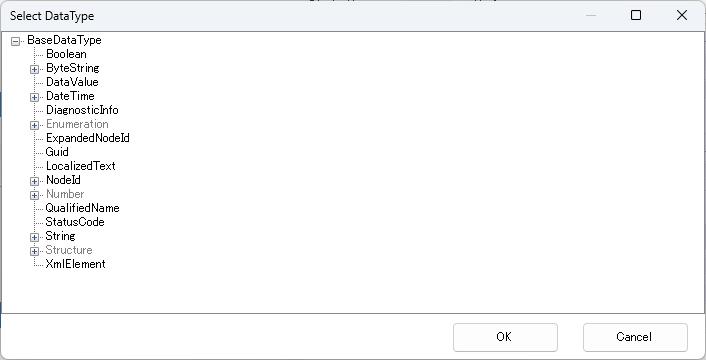
Task: Expand the NodeId node
Action: coord(34,181)
